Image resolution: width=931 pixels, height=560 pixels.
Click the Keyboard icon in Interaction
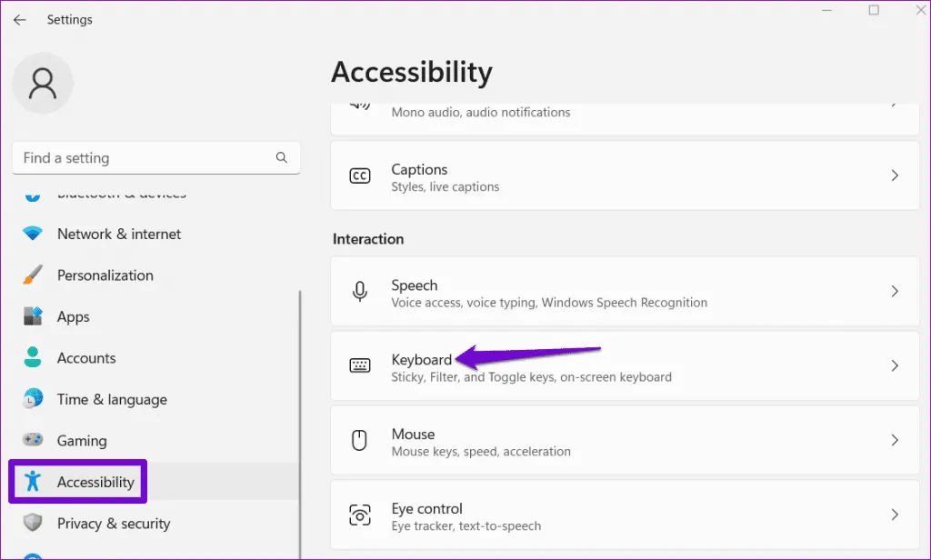pos(360,365)
